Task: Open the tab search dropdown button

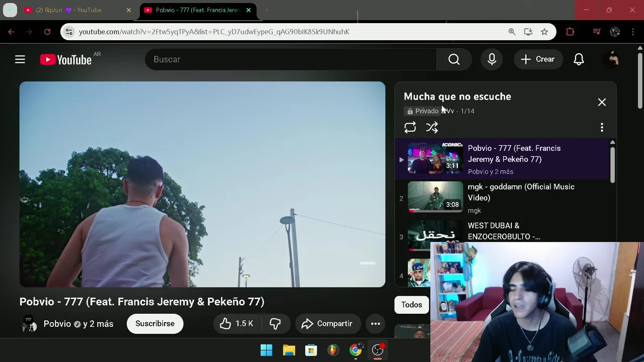Action: (x=10, y=10)
